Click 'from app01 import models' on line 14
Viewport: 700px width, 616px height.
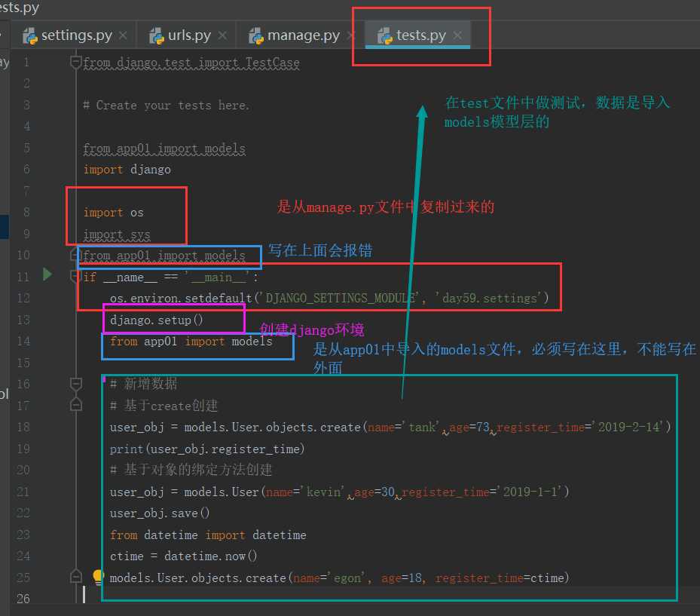191,342
